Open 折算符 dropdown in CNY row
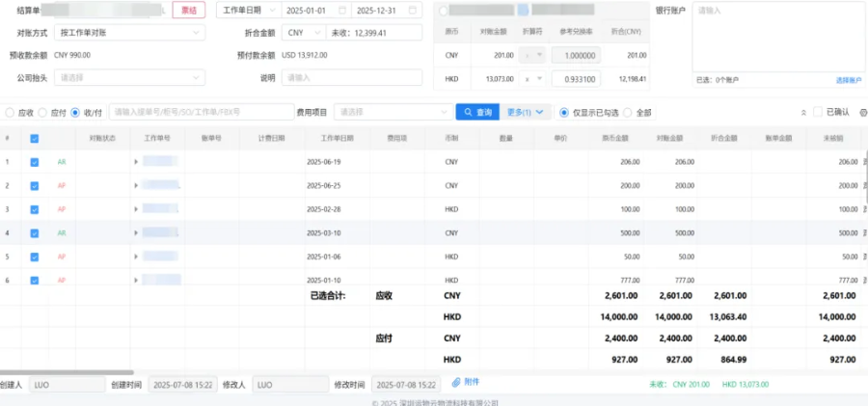This screenshot has width=868, height=406. coord(532,55)
